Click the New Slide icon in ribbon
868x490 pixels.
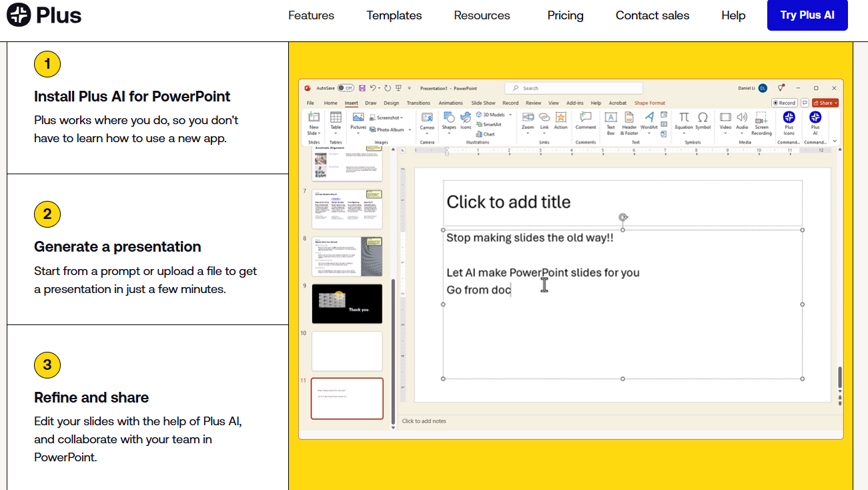314,117
